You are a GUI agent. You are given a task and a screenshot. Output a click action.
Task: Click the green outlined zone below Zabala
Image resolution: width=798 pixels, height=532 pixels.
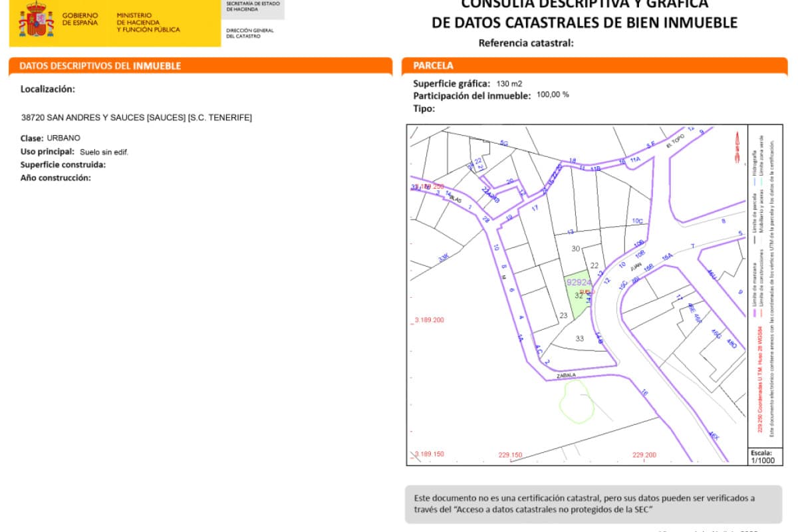click(x=577, y=400)
